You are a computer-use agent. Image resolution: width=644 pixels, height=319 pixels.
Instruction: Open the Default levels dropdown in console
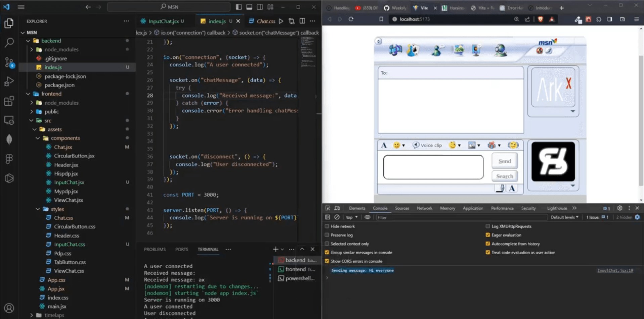pos(564,217)
